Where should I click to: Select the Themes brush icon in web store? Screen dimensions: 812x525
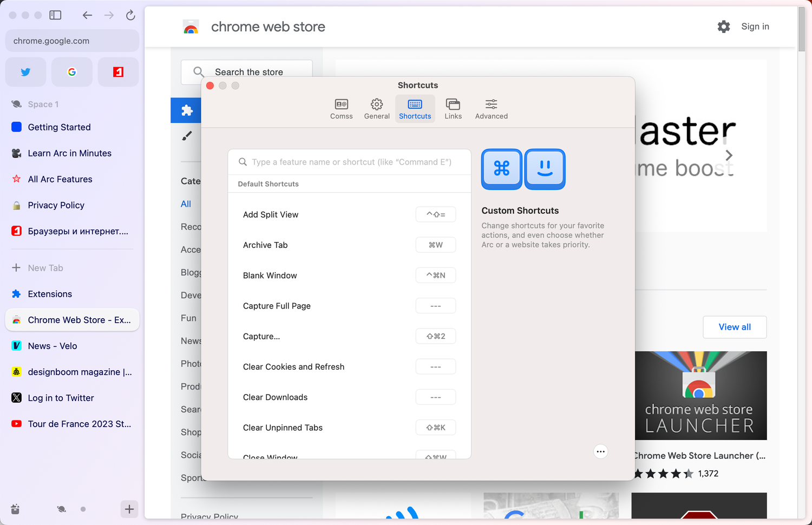pos(187,136)
